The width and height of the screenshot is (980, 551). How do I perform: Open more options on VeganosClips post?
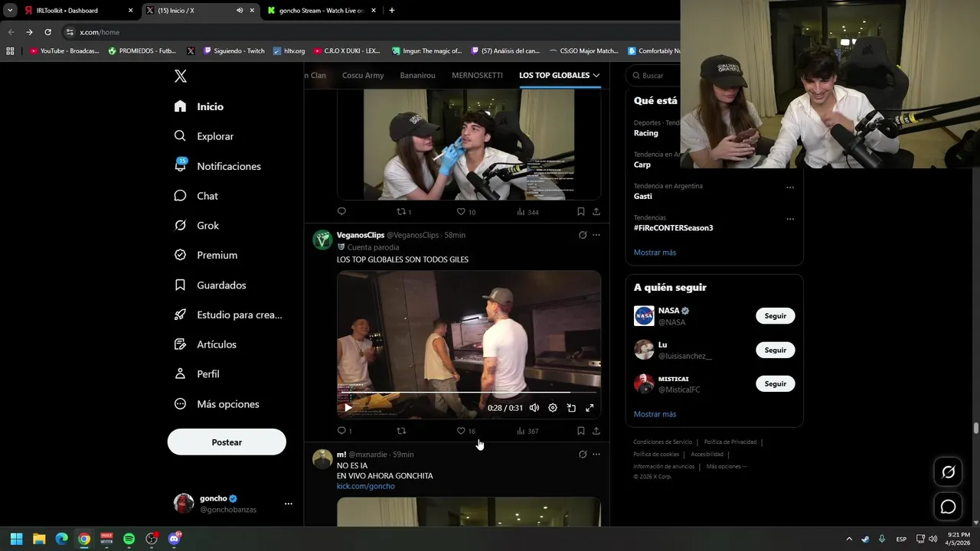tap(596, 235)
